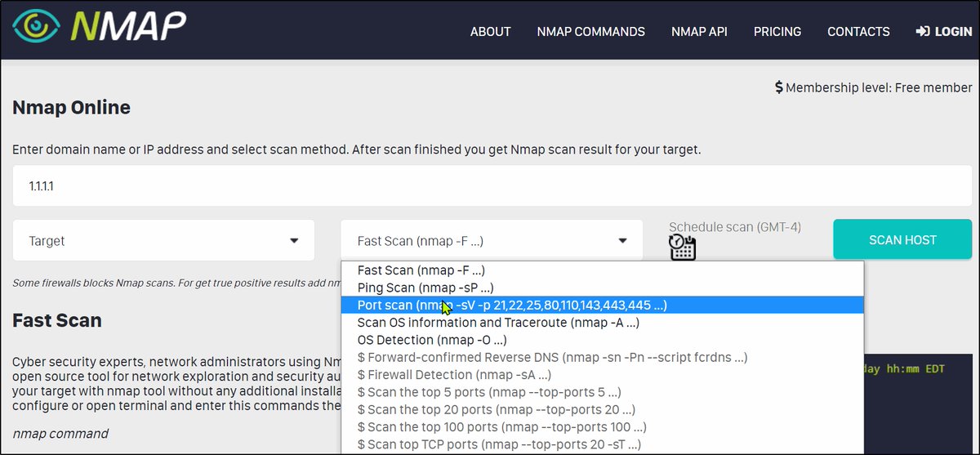Screen dimensions: 980x455
Task: Open the PRICING page
Action: [777, 32]
